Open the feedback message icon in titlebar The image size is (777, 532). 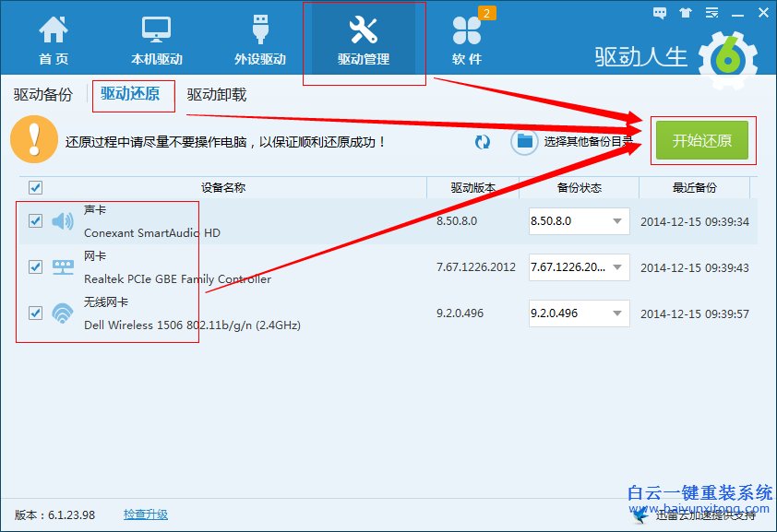(x=658, y=13)
